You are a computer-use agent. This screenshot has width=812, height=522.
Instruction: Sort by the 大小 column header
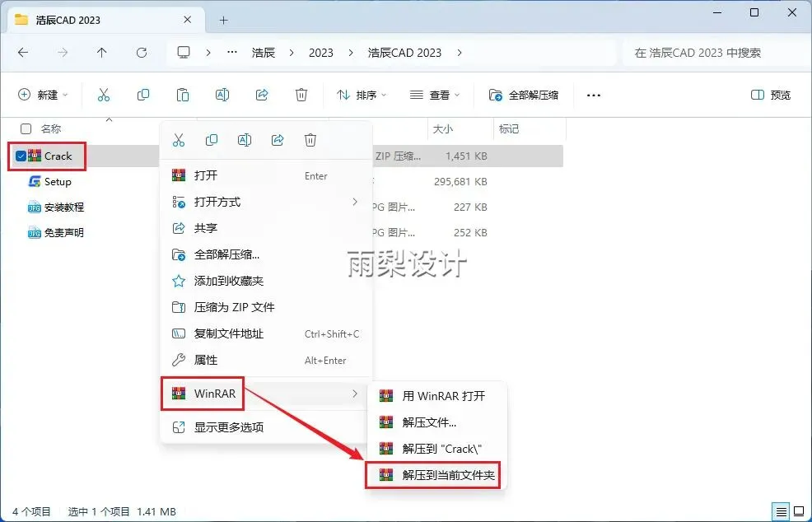point(443,129)
